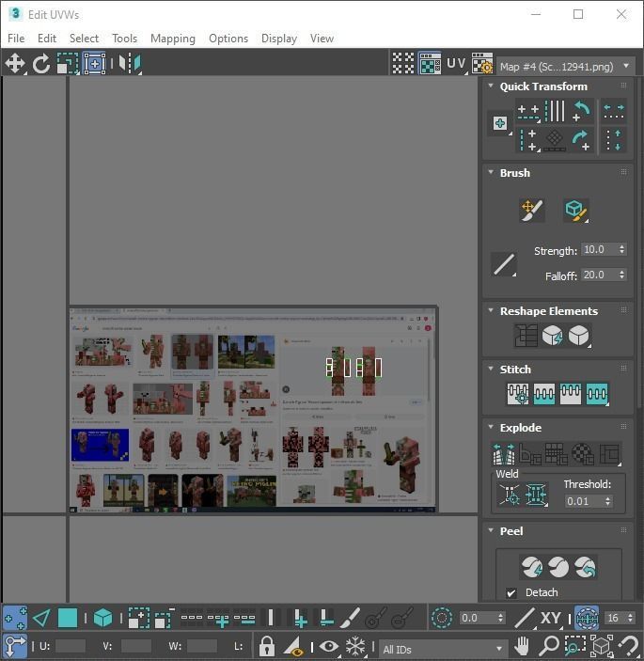This screenshot has height=661, width=644.
Task: Toggle the Lock Selection padlock
Action: 266,646
